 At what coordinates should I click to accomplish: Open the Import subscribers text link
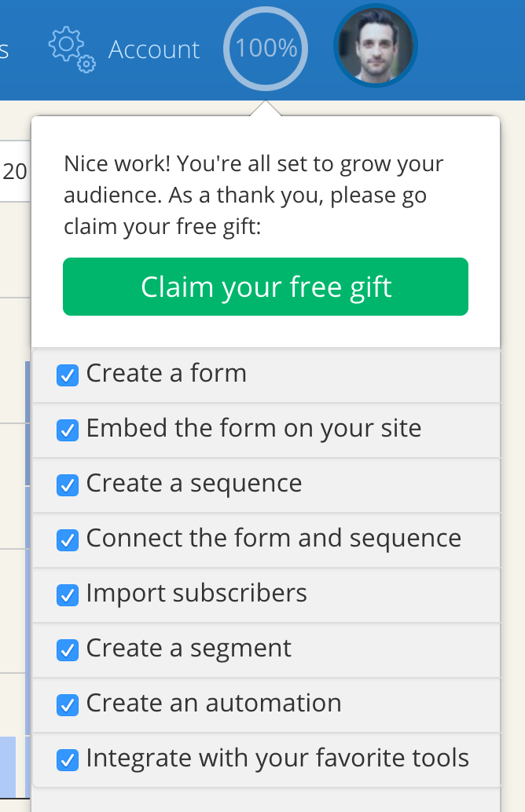pos(196,593)
